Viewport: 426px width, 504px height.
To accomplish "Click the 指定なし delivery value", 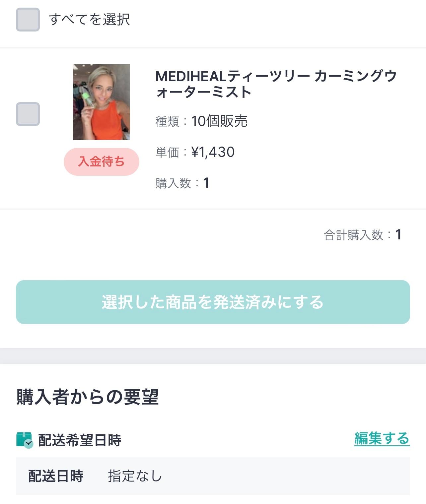I will [x=135, y=476].
